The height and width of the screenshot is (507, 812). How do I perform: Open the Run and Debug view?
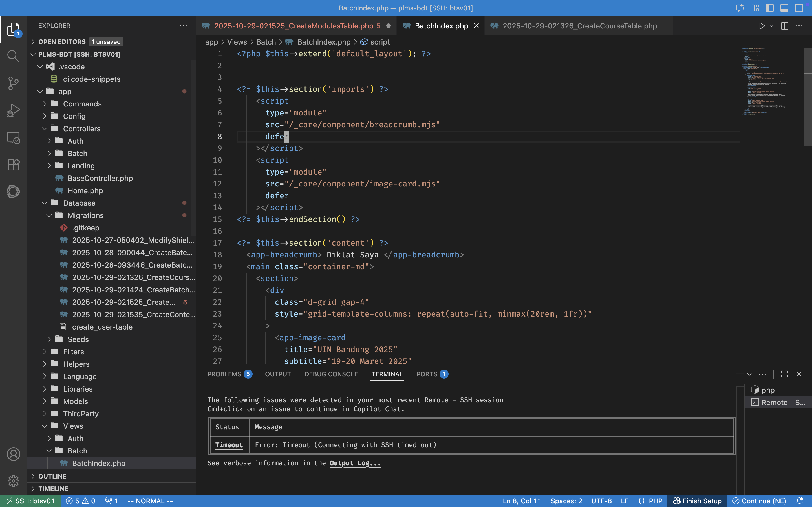coord(14,110)
